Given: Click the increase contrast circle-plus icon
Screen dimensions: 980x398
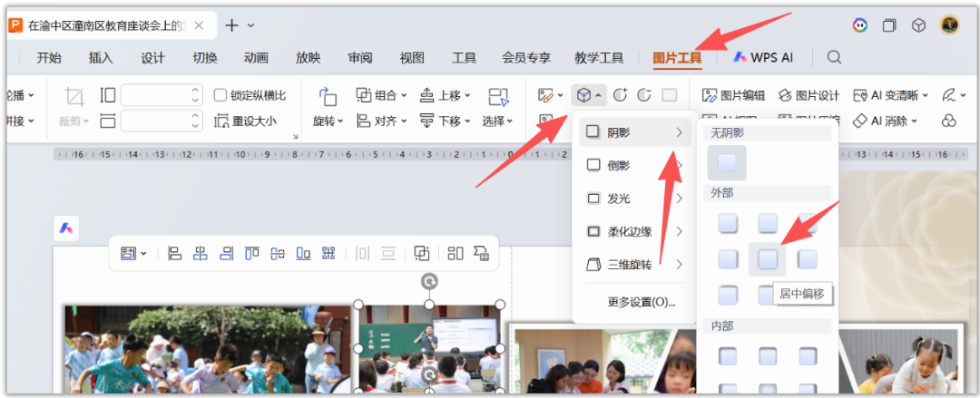Looking at the screenshot, I should coord(620,95).
